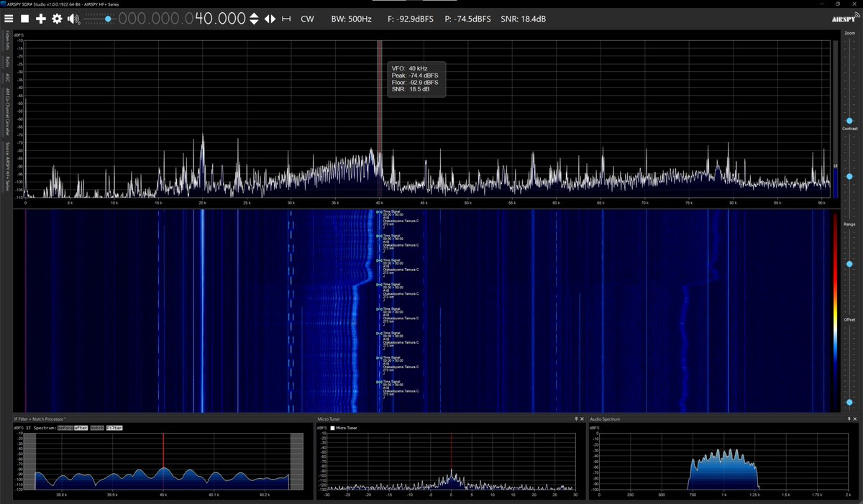The height and width of the screenshot is (504, 863).
Task: Adjust the Zoom slider handle
Action: coord(849,120)
